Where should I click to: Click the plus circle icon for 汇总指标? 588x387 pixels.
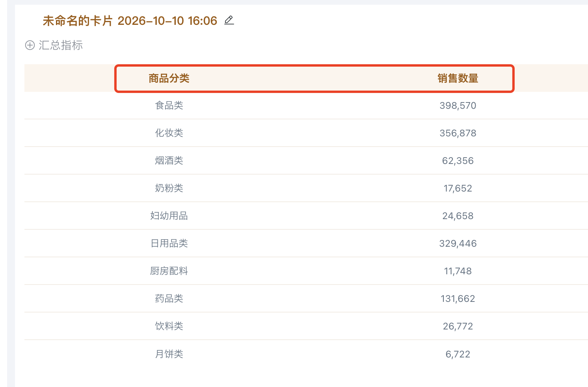(30, 45)
